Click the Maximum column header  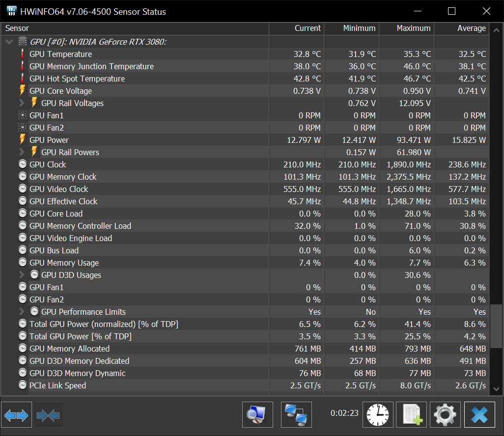click(x=407, y=28)
